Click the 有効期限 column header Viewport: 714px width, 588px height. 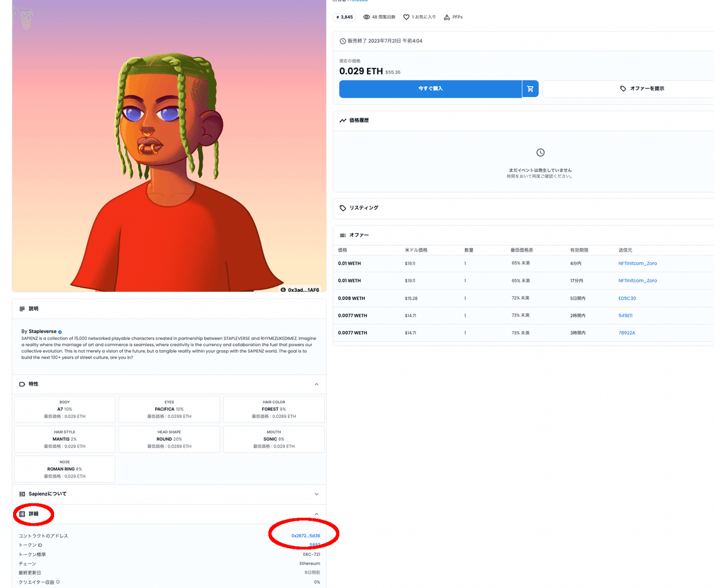(580, 250)
